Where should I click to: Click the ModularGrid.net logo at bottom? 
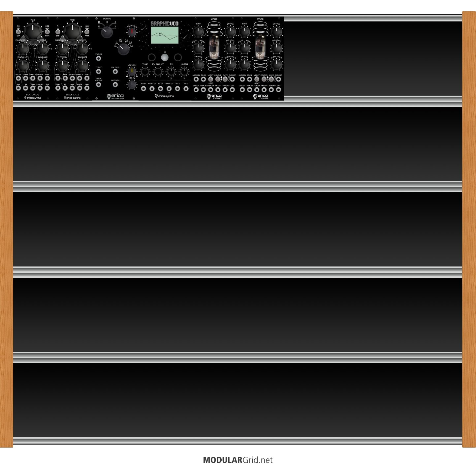[238, 460]
